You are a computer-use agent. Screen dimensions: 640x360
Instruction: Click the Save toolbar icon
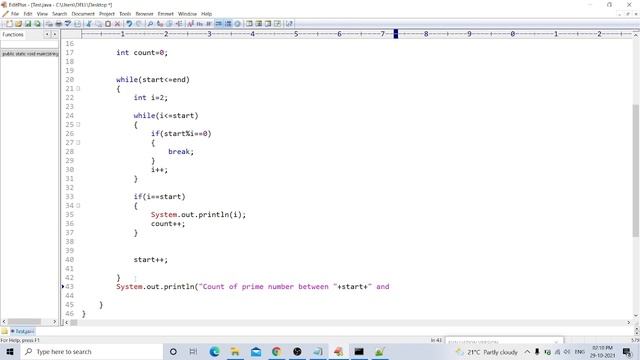[x=28, y=24]
